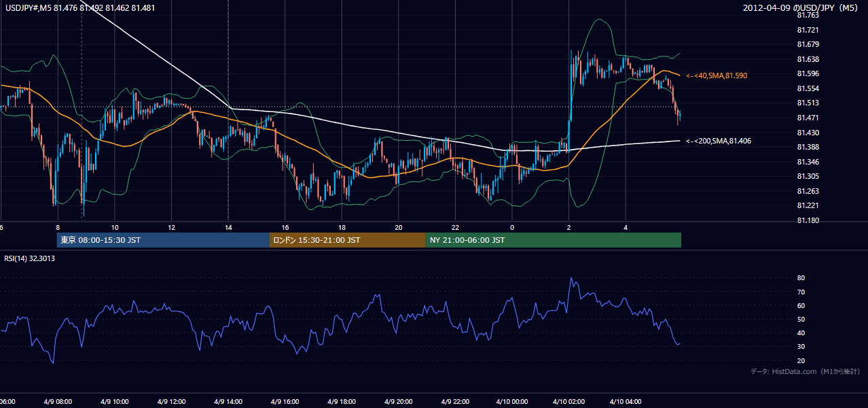This screenshot has height=408, width=868.
Task: Click price level 81.513 on the axis
Action: (808, 103)
